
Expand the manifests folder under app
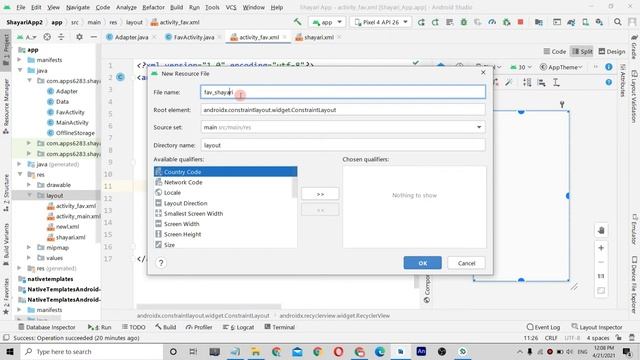coord(19,60)
